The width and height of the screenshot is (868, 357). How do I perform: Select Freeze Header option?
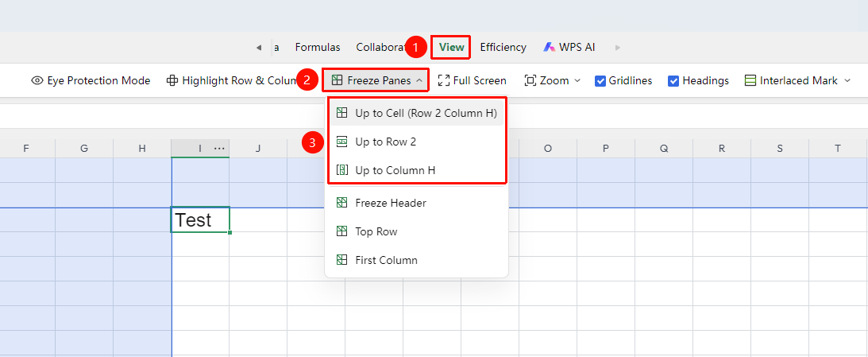coord(416,203)
